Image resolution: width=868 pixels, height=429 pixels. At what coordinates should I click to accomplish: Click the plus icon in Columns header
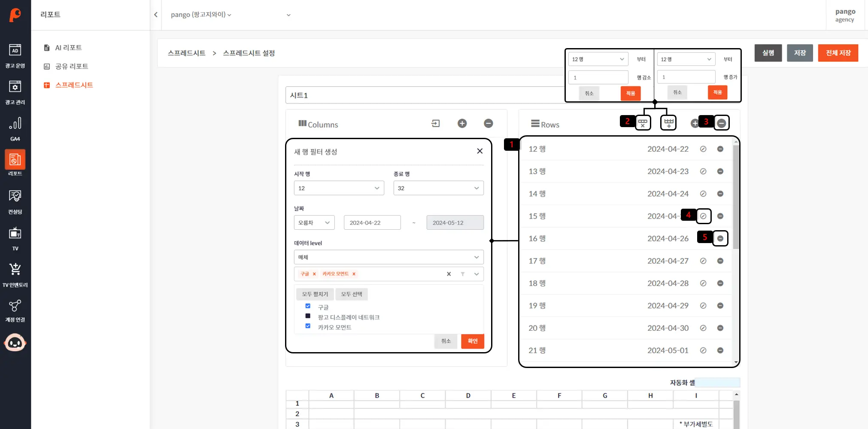462,124
